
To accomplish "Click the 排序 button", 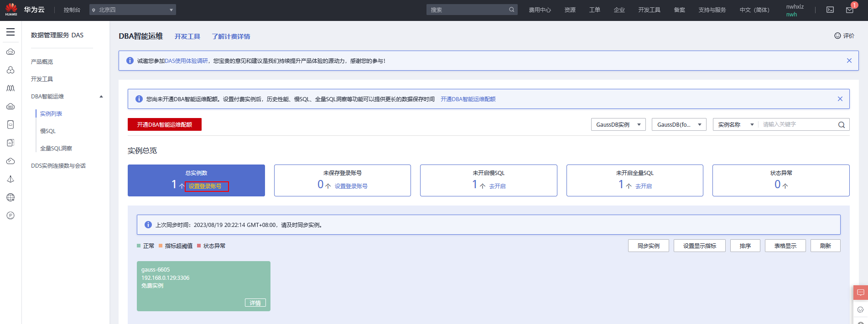I will pyautogui.click(x=745, y=246).
